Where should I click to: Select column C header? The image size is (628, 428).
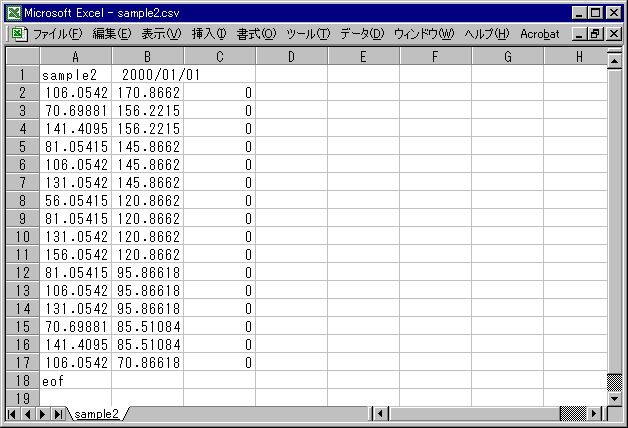coord(219,56)
